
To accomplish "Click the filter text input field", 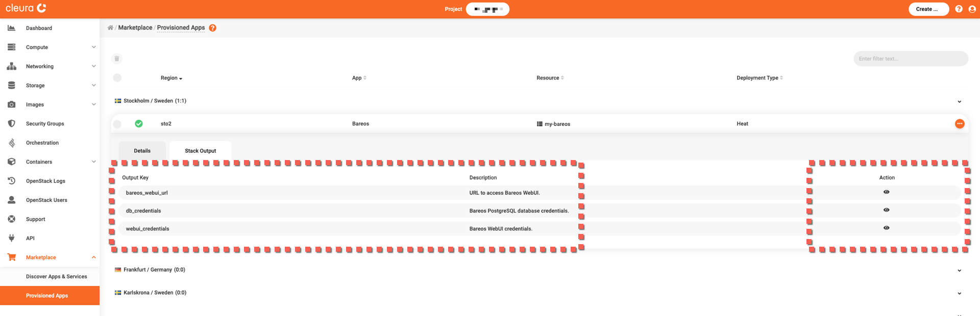I will pos(910,59).
